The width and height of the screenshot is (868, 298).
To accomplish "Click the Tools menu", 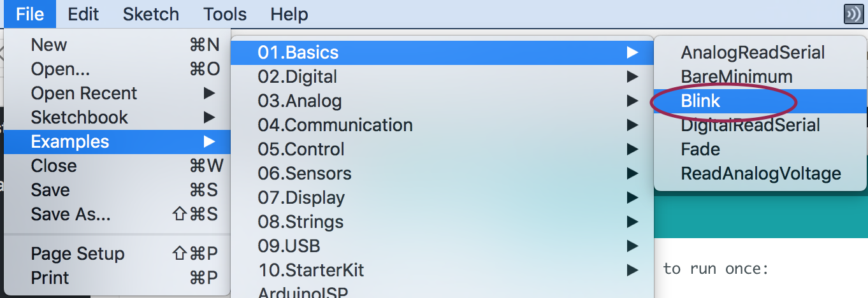I will (x=224, y=14).
